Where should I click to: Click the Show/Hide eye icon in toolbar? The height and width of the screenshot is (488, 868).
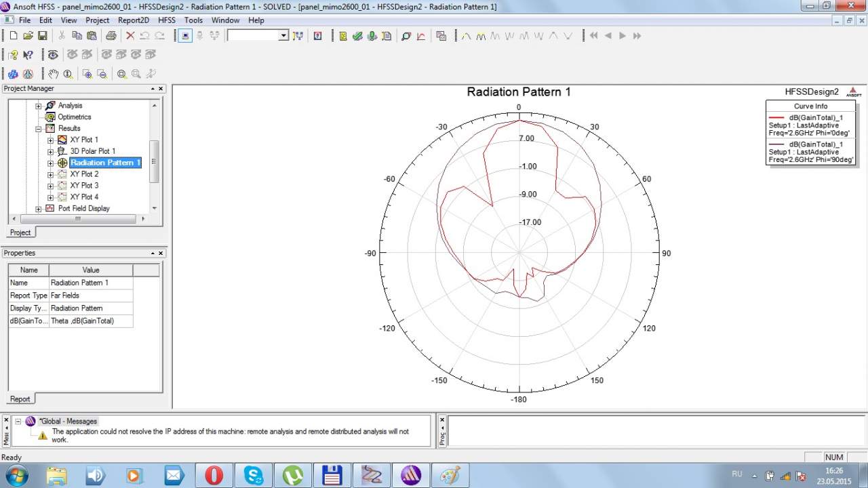pos(53,55)
